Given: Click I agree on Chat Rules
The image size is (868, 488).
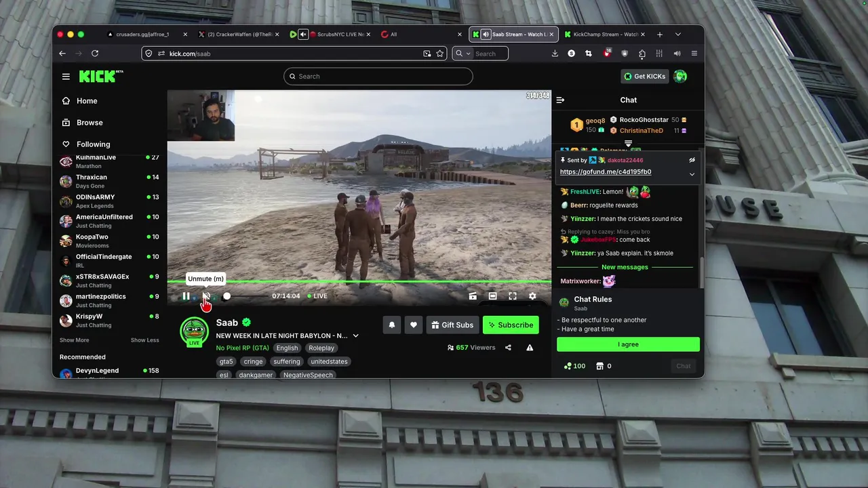Looking at the screenshot, I should tap(628, 344).
